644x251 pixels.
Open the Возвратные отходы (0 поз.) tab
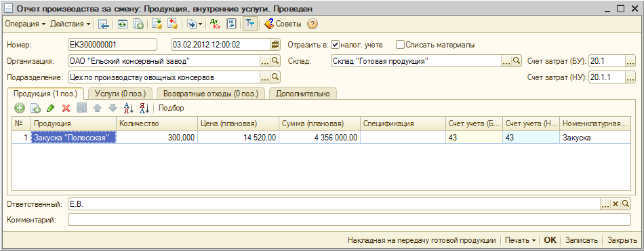pos(210,94)
